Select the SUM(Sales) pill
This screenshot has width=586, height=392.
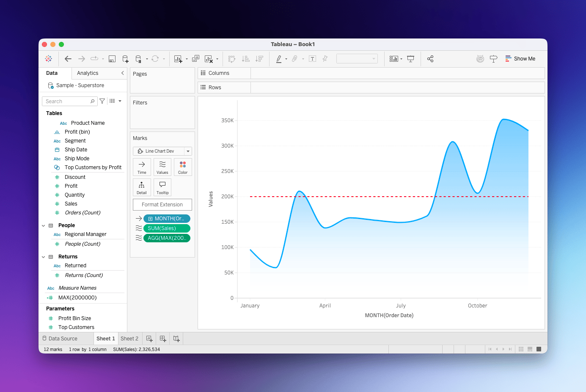pyautogui.click(x=167, y=228)
